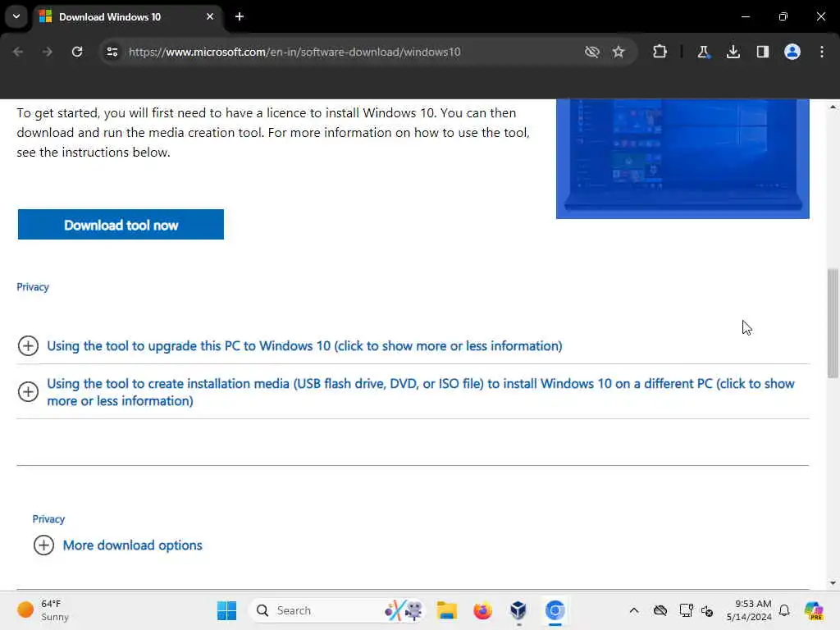This screenshot has height=630, width=840.
Task: Click the cloud sync off tray icon
Action: (x=660, y=610)
